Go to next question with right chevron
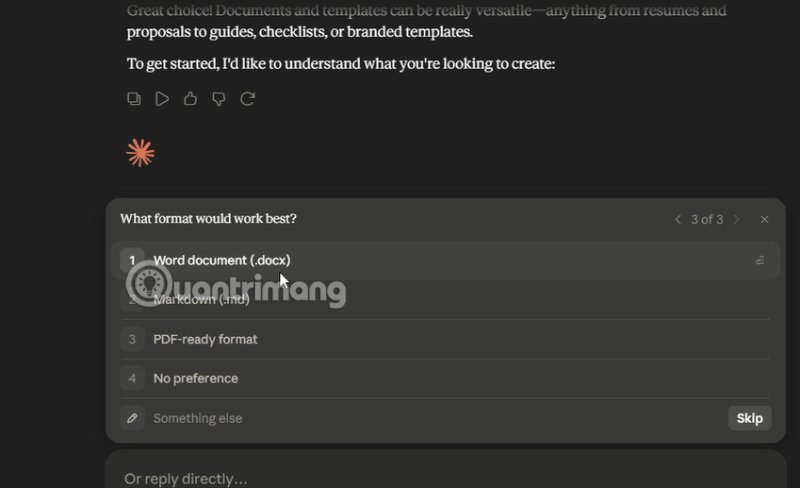The image size is (800, 488). [736, 219]
